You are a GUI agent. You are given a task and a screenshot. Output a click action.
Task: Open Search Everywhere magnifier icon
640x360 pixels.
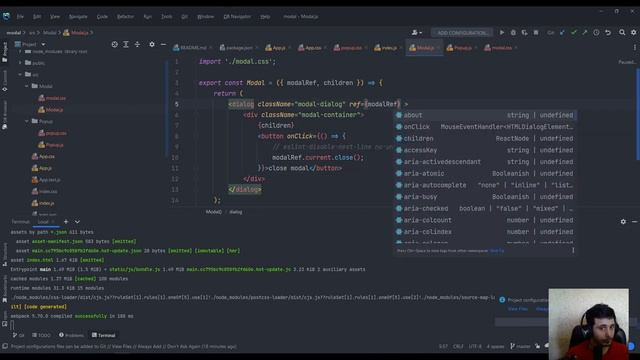tap(622, 32)
